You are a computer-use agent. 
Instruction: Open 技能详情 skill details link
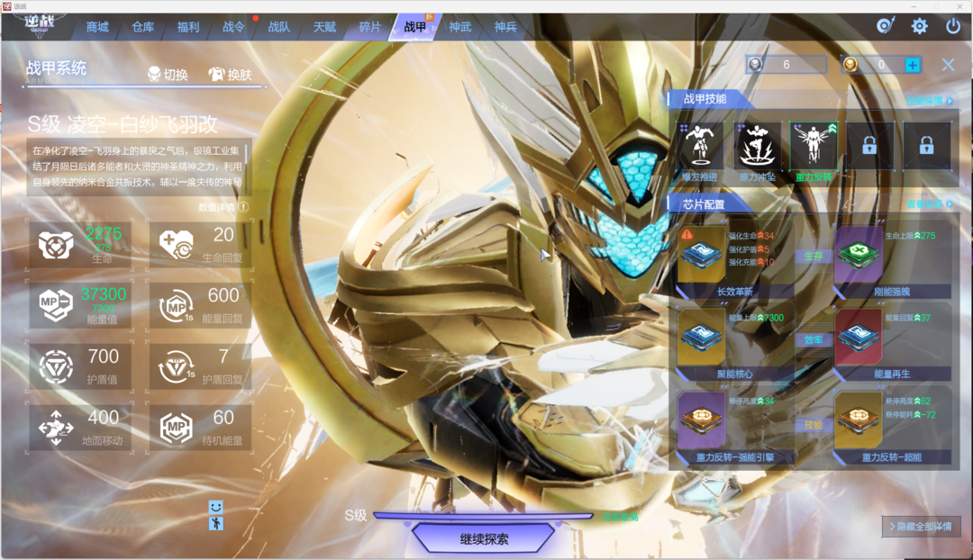click(929, 101)
